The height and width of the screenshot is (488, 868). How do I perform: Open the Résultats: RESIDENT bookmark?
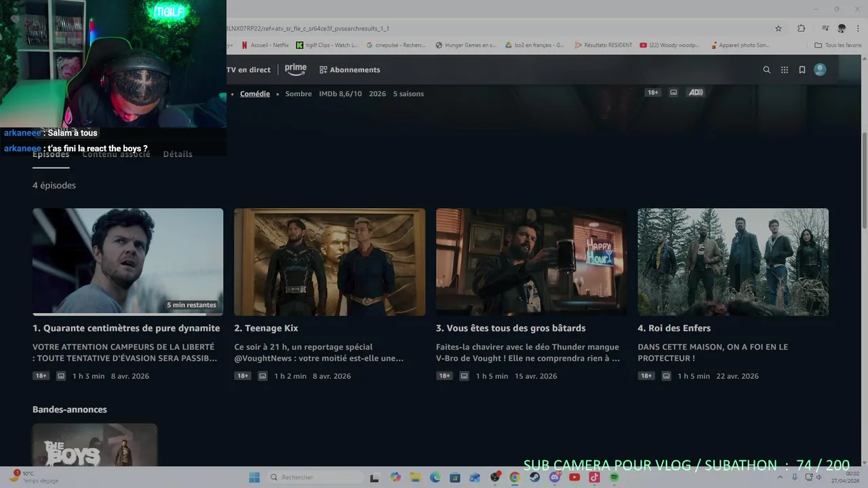[x=604, y=45]
